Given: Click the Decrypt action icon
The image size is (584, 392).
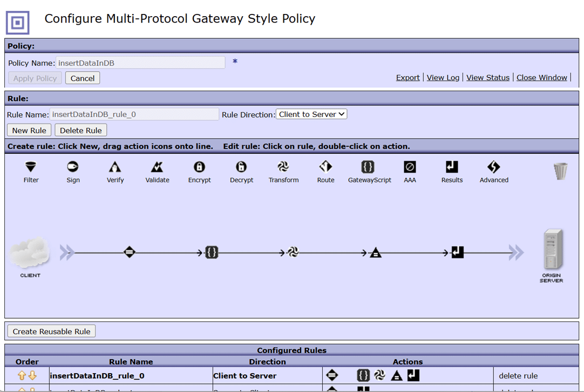Looking at the screenshot, I should click(241, 167).
